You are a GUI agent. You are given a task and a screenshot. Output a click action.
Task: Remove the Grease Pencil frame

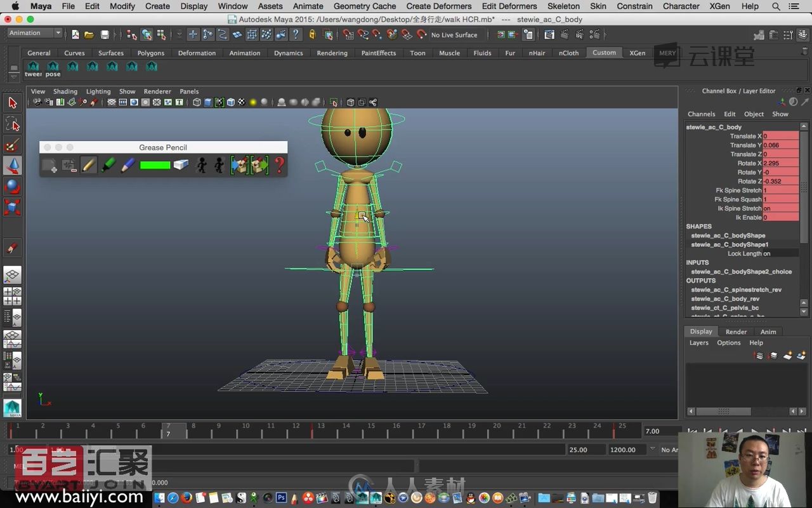tap(69, 166)
